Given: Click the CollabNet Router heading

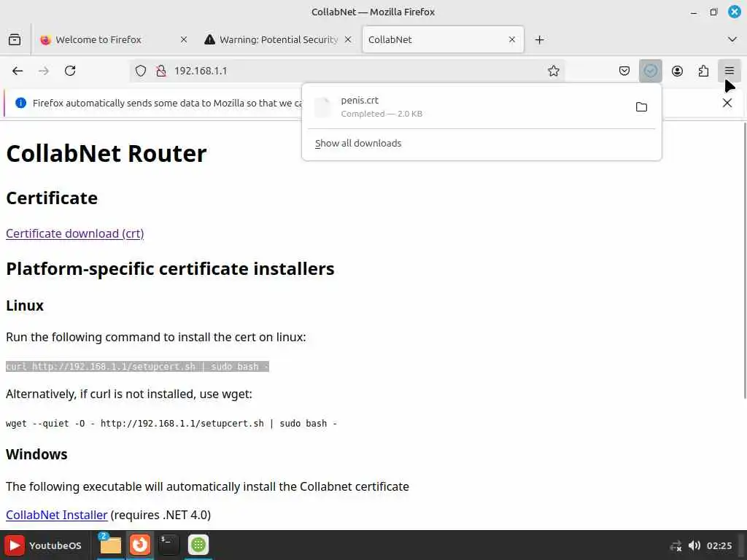Looking at the screenshot, I should 107,153.
